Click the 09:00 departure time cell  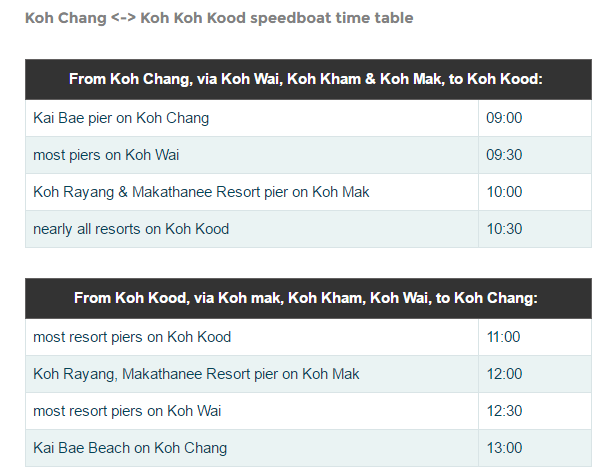point(535,118)
